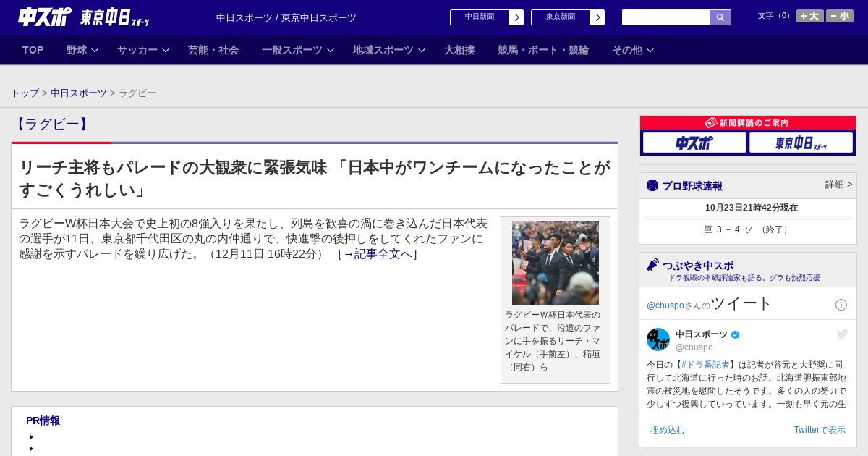Image resolution: width=868 pixels, height=456 pixels.
Task: Expand the サッカー dropdown chevron
Action: pos(166,51)
